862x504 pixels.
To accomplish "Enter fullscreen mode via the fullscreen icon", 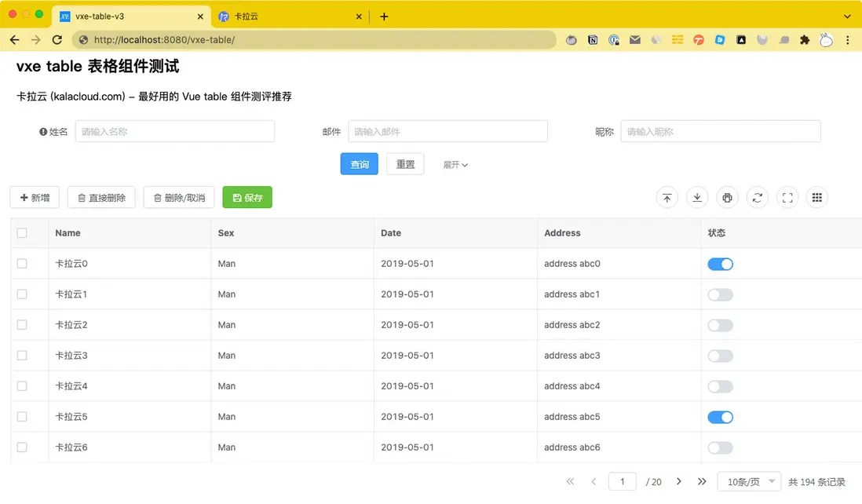I will [787, 197].
